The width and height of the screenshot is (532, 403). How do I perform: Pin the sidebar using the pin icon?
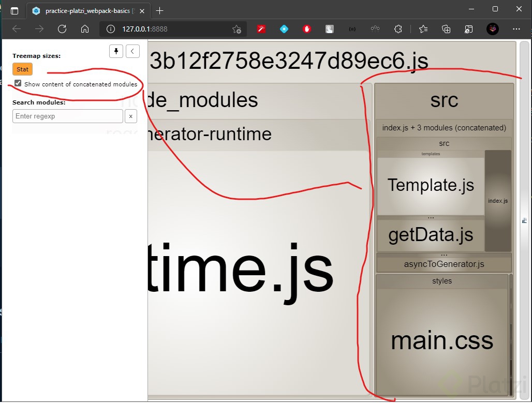click(116, 51)
